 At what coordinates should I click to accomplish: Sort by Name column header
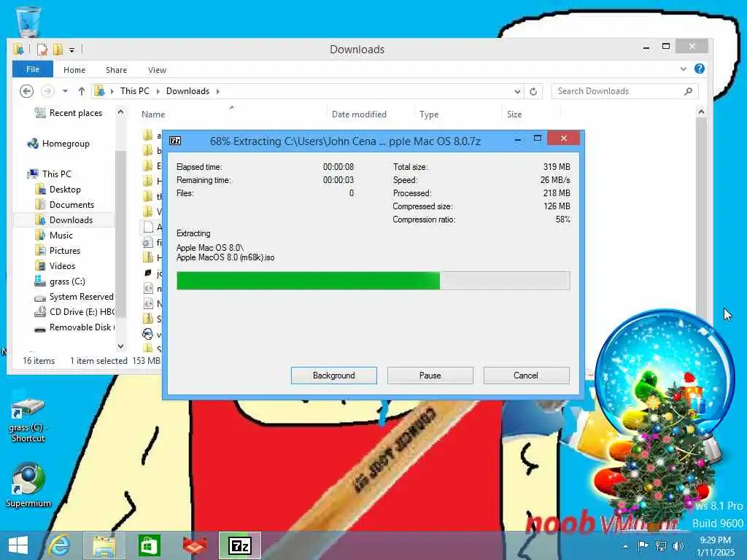153,114
